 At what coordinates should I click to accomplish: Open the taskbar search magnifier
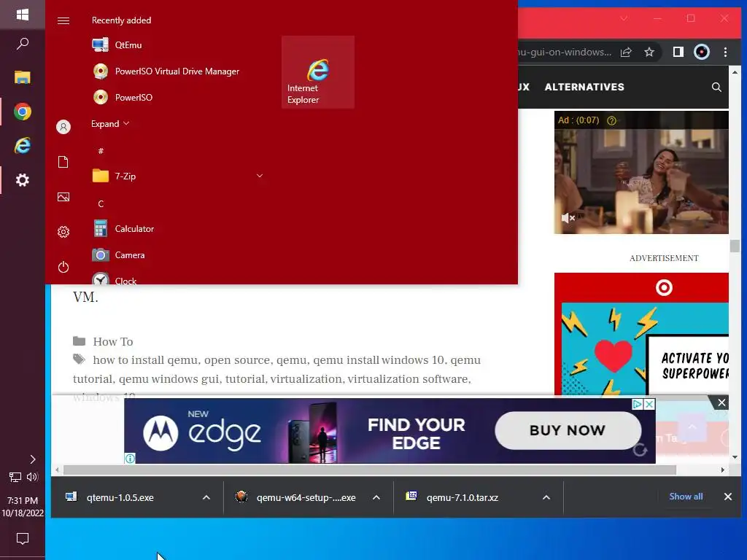(23, 44)
